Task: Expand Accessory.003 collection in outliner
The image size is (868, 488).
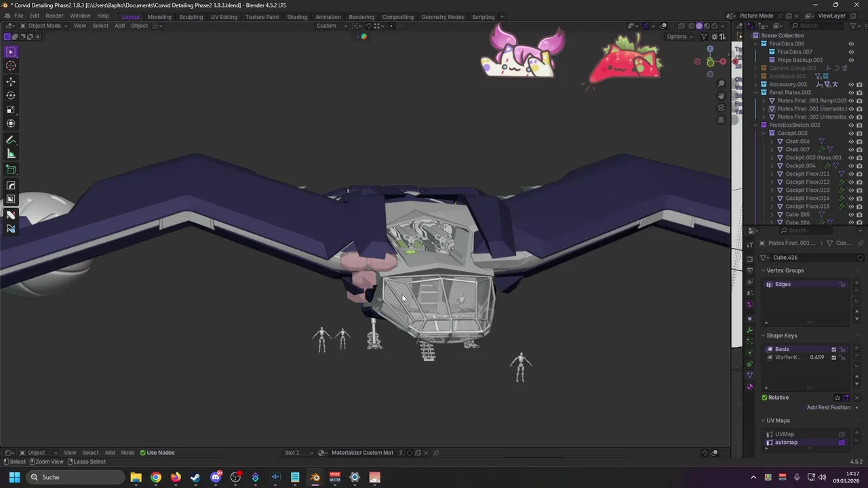Action: tap(755, 84)
